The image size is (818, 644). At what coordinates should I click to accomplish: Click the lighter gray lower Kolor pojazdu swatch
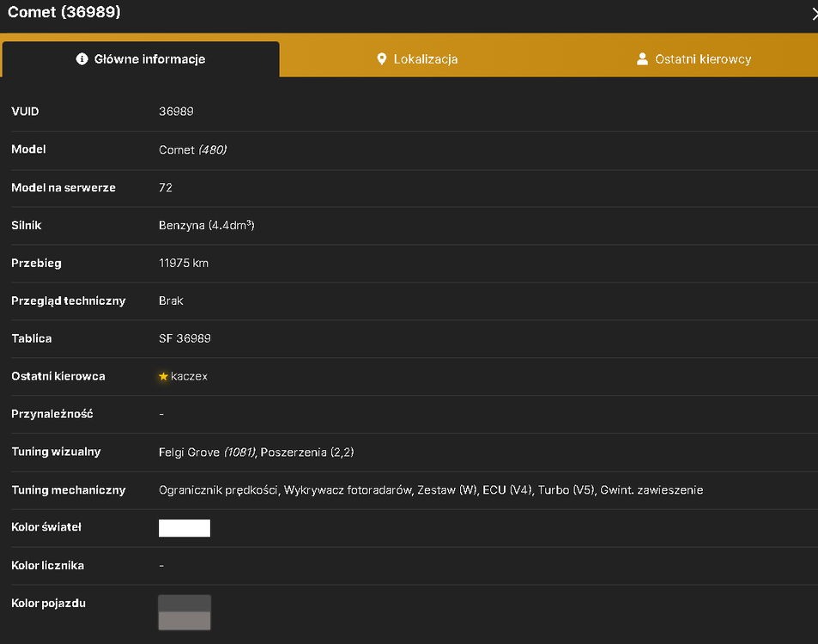click(x=185, y=621)
